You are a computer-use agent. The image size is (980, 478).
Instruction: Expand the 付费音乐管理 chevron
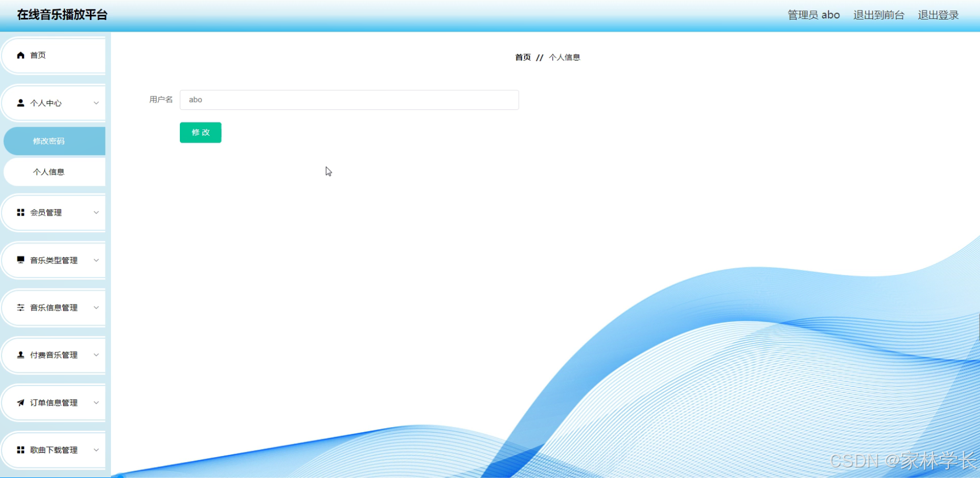pyautogui.click(x=96, y=355)
